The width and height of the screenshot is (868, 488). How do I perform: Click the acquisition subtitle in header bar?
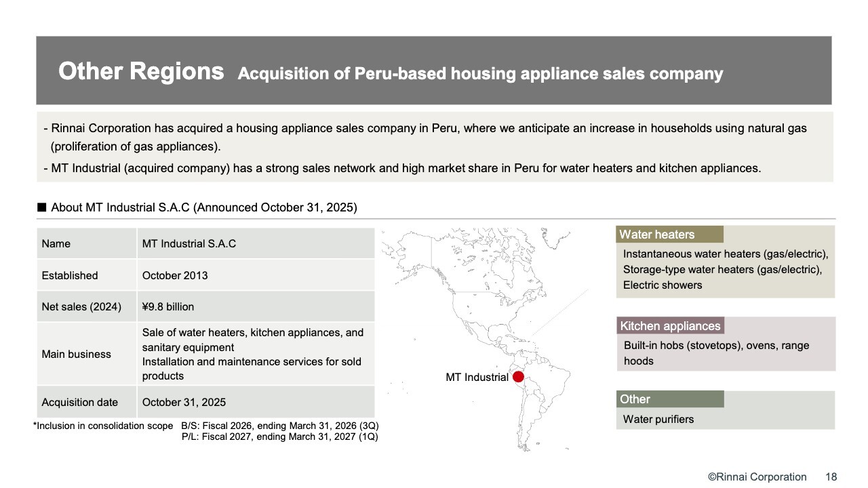[480, 73]
